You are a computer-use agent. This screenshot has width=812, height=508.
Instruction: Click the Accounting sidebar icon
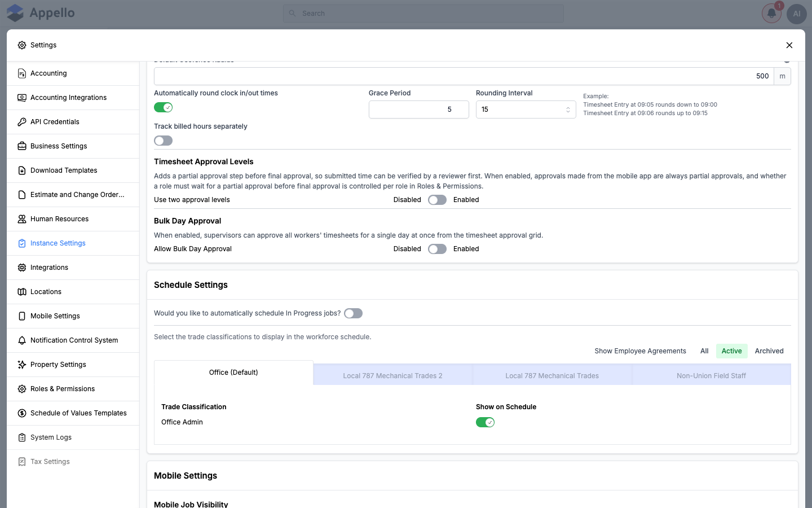[x=22, y=73]
